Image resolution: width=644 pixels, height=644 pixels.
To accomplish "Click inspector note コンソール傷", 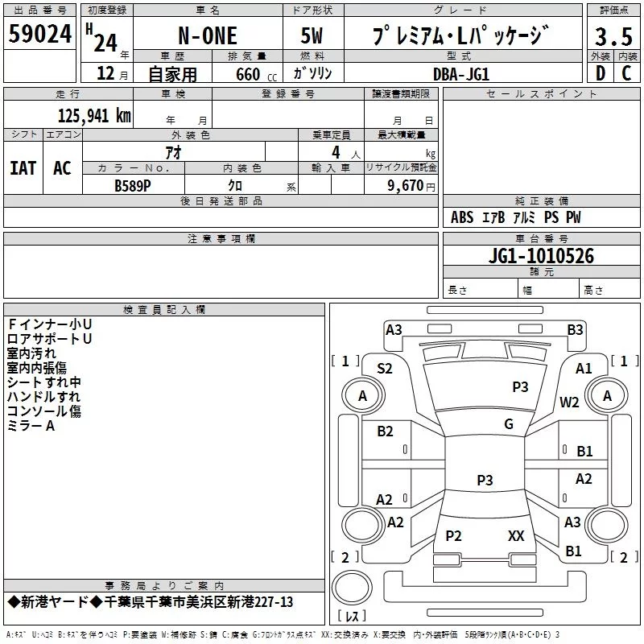I will click(x=44, y=411).
